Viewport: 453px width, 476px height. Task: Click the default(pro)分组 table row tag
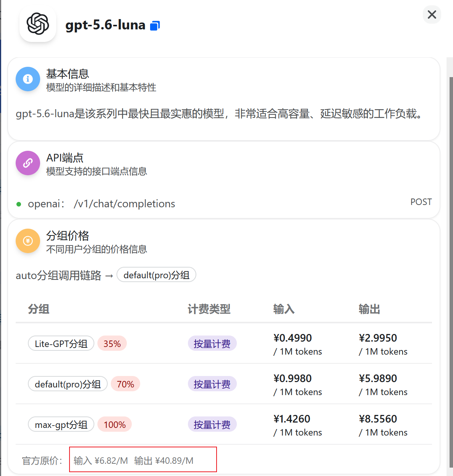click(x=68, y=384)
